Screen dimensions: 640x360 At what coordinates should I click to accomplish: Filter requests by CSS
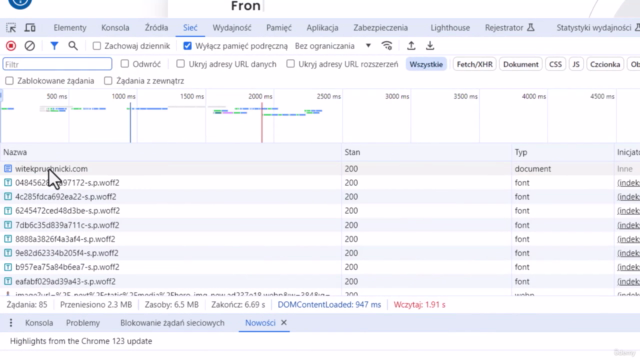[555, 64]
